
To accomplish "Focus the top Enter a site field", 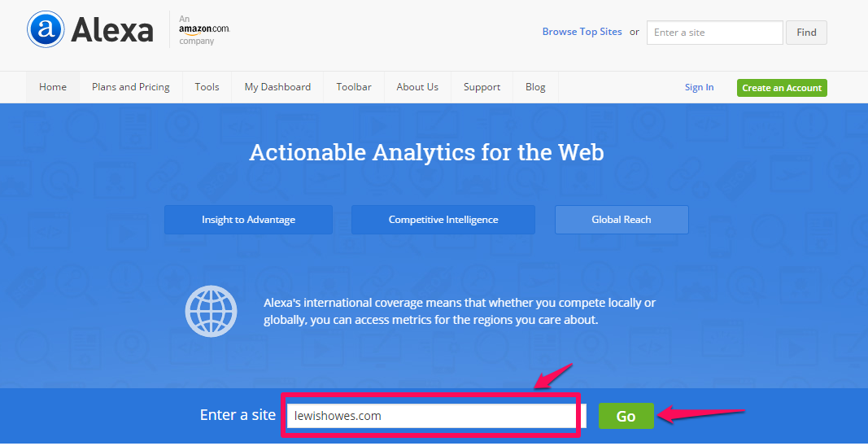I will click(x=715, y=32).
